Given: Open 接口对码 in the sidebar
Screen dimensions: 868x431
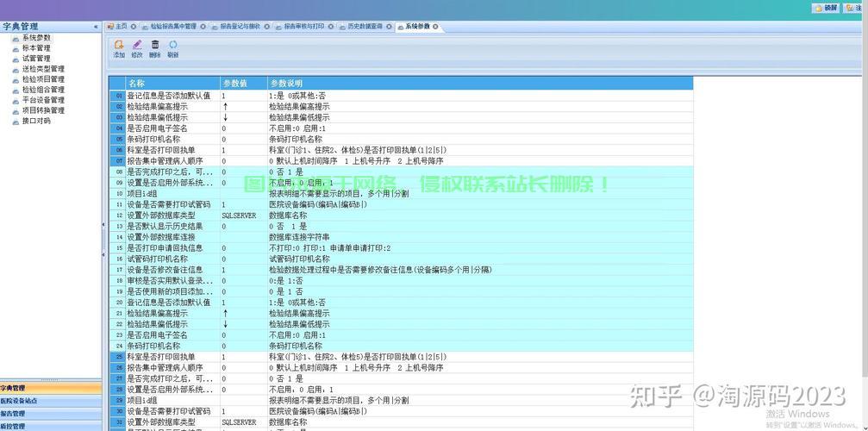Looking at the screenshot, I should (x=36, y=122).
